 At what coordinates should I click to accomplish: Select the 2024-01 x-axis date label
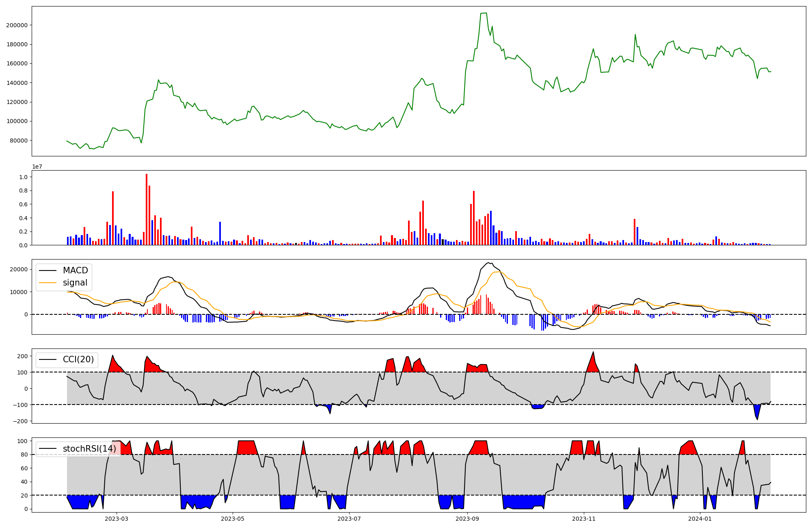point(700,519)
